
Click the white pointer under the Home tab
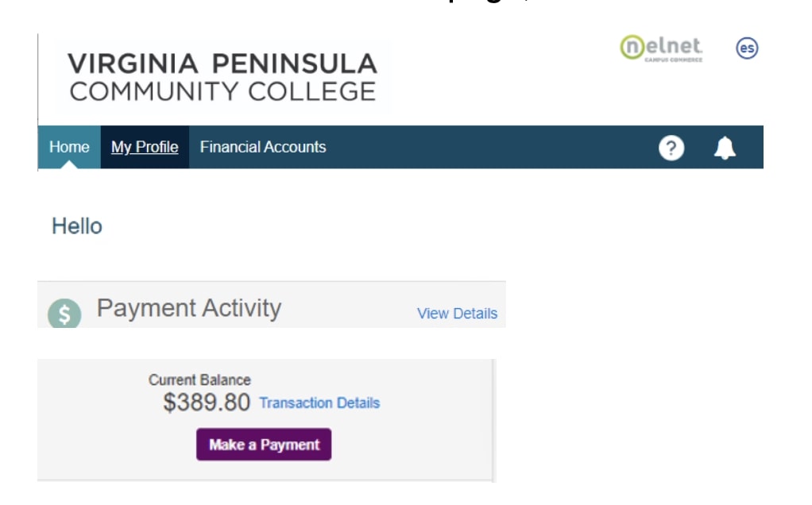point(69,164)
